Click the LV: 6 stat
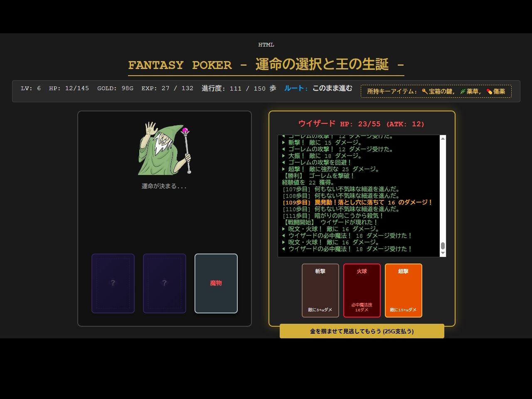This screenshot has width=532, height=399. 31,89
